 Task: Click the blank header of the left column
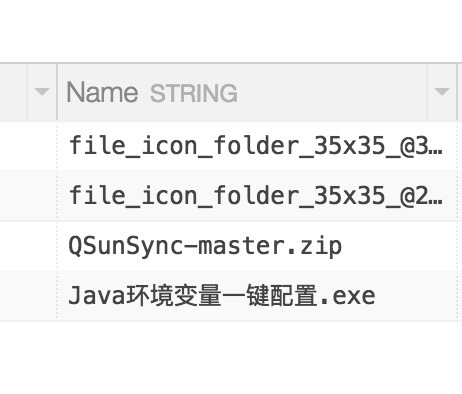(13, 92)
